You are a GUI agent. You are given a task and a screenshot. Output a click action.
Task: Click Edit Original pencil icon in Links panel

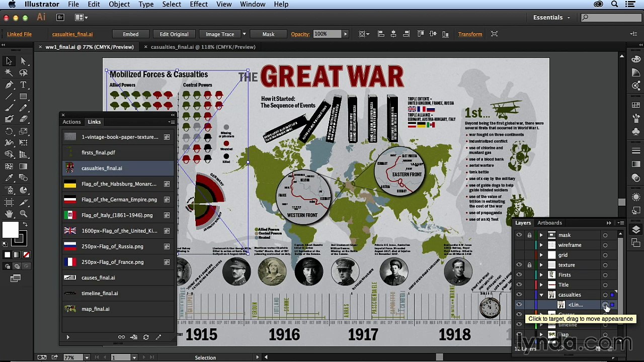[x=158, y=337]
